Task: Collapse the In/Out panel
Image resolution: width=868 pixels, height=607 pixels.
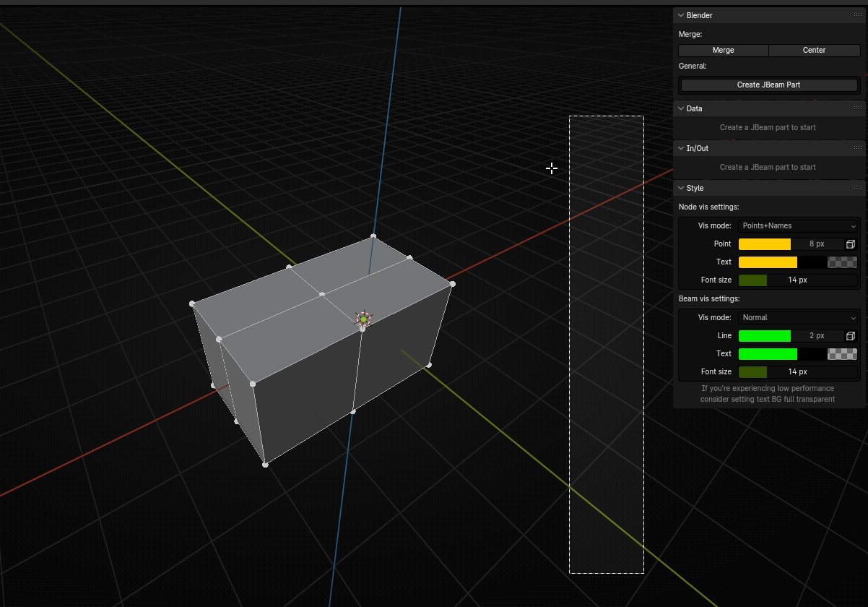Action: pyautogui.click(x=680, y=148)
